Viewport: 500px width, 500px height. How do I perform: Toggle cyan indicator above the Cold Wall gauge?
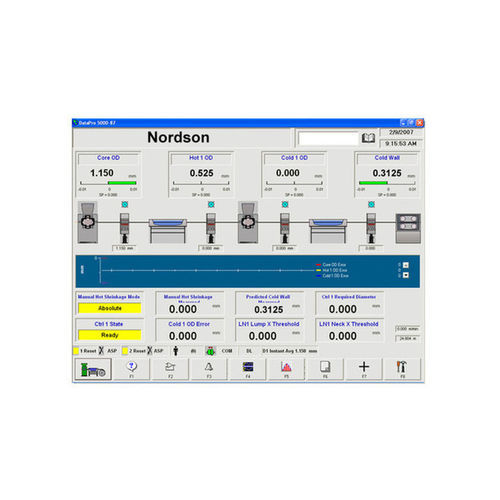pyautogui.click(x=371, y=204)
